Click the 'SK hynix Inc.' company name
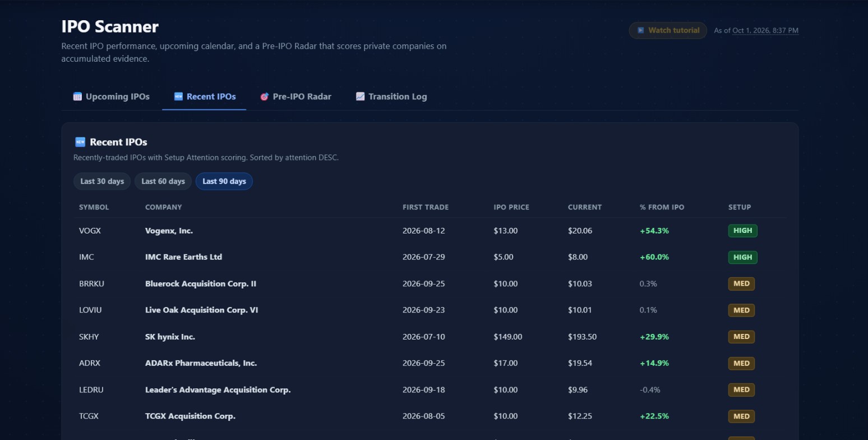The image size is (868, 440). (170, 337)
